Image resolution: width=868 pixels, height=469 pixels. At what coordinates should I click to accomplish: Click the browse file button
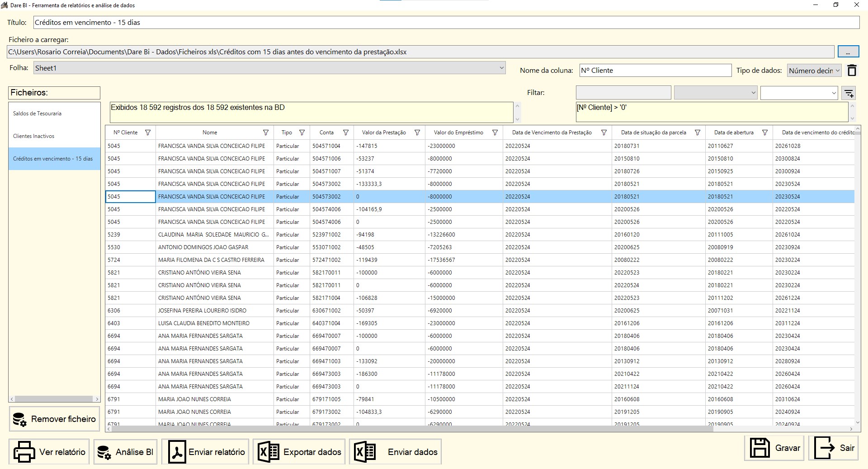click(848, 52)
